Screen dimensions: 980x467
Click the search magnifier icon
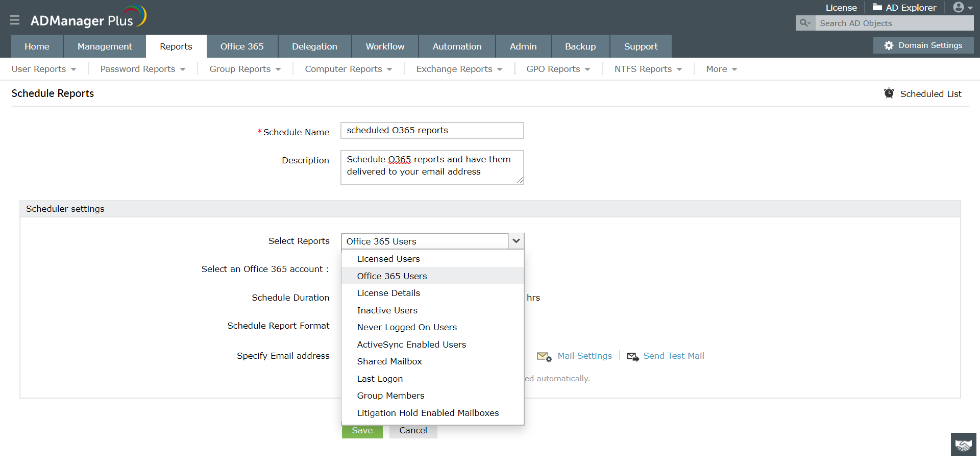pyautogui.click(x=805, y=23)
